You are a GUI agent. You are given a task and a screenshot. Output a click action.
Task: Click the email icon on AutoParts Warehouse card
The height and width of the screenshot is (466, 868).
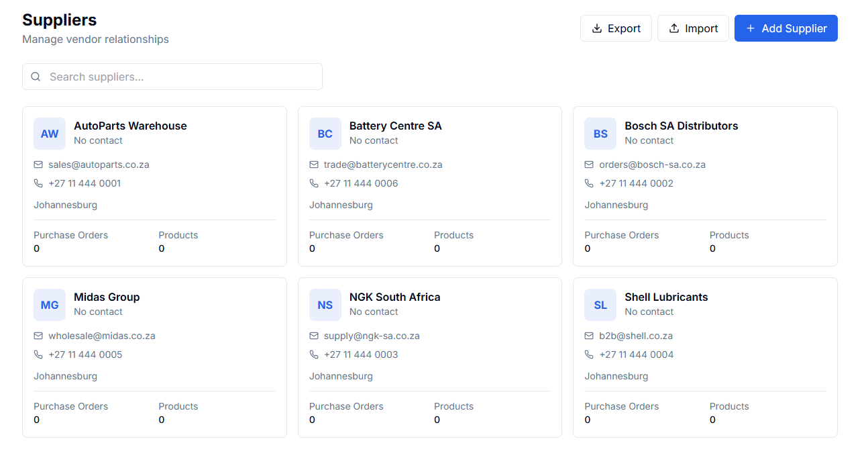tap(38, 164)
